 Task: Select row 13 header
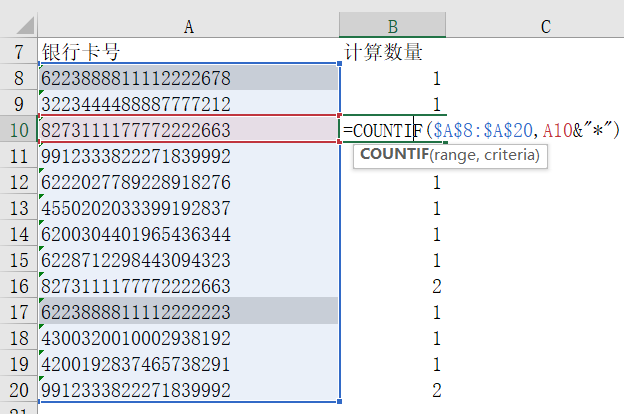pos(19,207)
